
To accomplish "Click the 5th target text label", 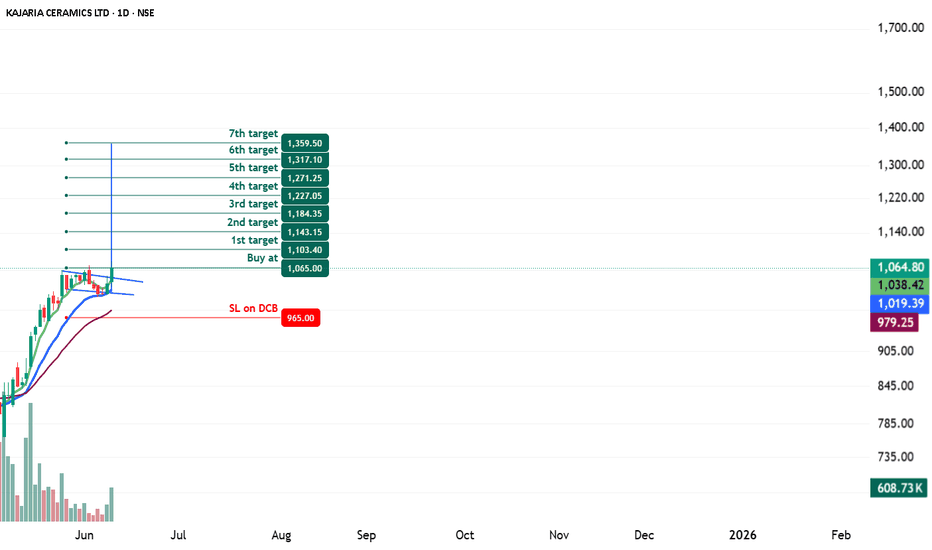I will pyautogui.click(x=253, y=168).
